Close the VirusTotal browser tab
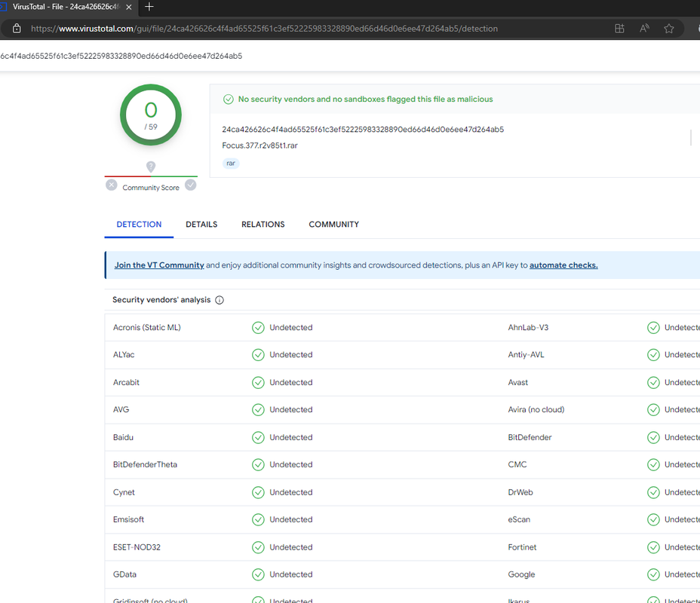Screen dimensions: 700x603 pyautogui.click(x=128, y=7)
